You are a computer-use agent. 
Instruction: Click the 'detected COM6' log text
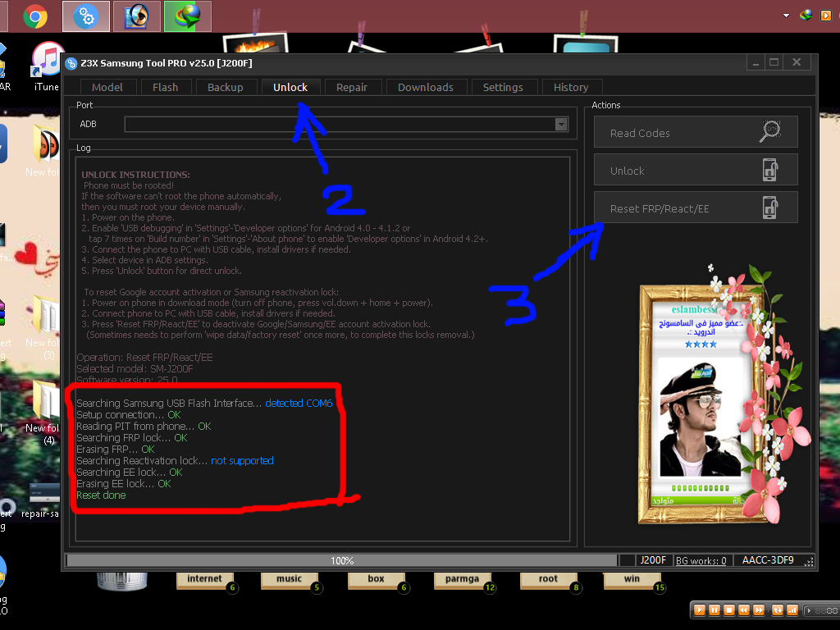[299, 404]
